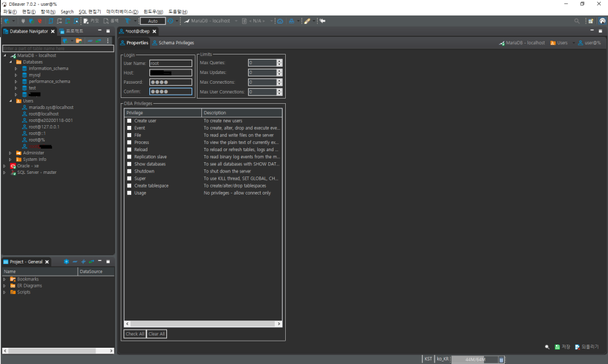Click the navigator collapse all icon
Viewport: 608px width, 364px height.
(x=90, y=41)
